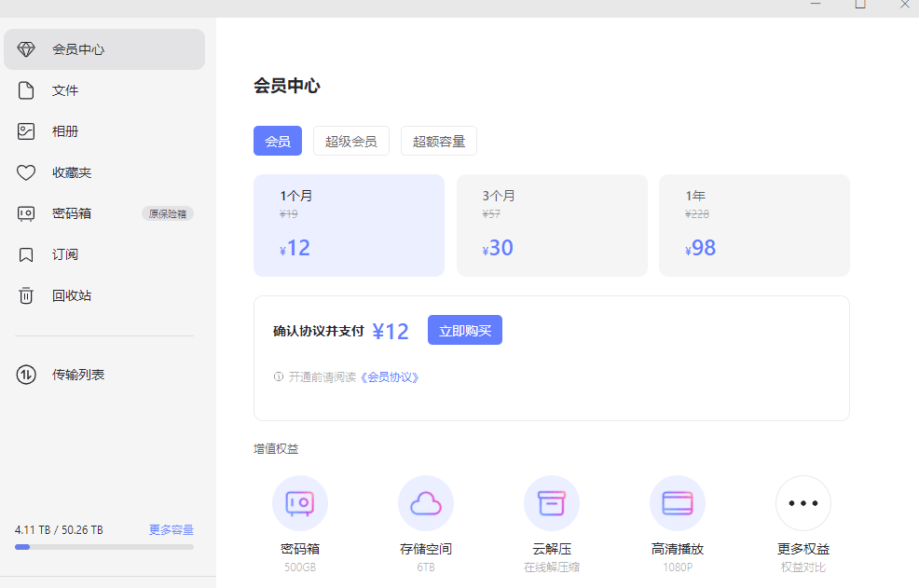919x588 pixels.
Task: Click the 传输列表 transfer arrows icon
Action: click(26, 375)
